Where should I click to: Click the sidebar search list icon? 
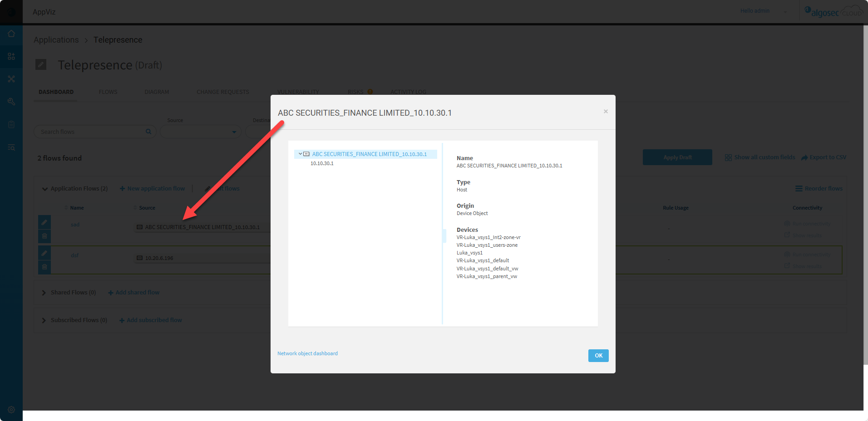(11, 147)
